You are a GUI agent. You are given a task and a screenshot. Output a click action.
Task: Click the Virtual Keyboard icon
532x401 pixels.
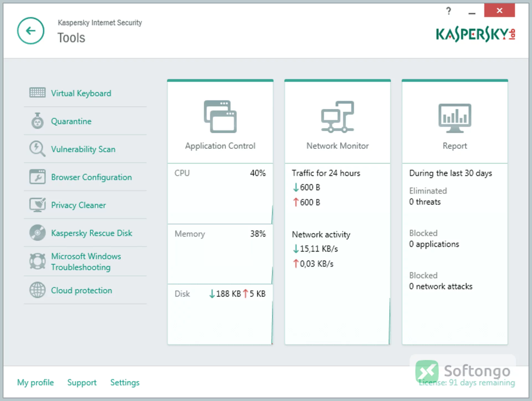pyautogui.click(x=37, y=92)
